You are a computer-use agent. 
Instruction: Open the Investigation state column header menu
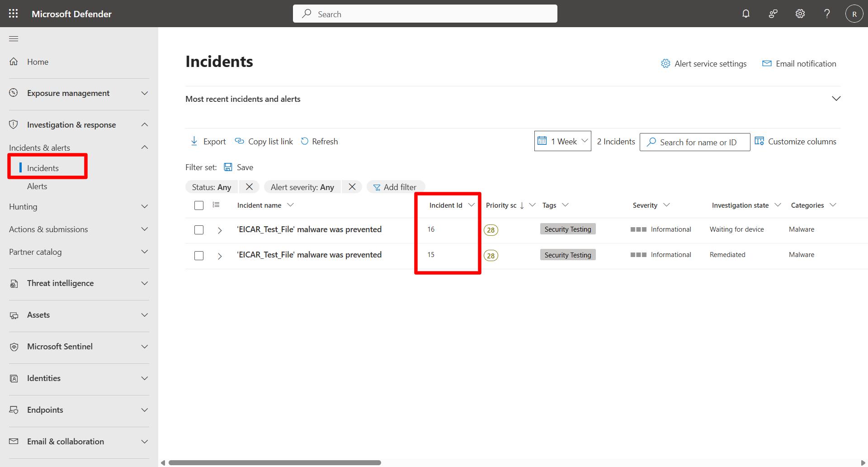coord(778,205)
